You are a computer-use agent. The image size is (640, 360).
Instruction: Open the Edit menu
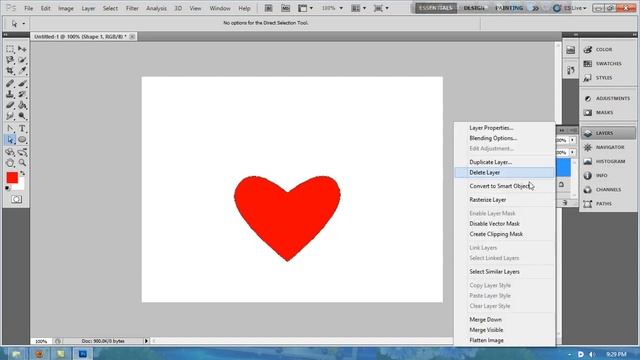(45, 8)
